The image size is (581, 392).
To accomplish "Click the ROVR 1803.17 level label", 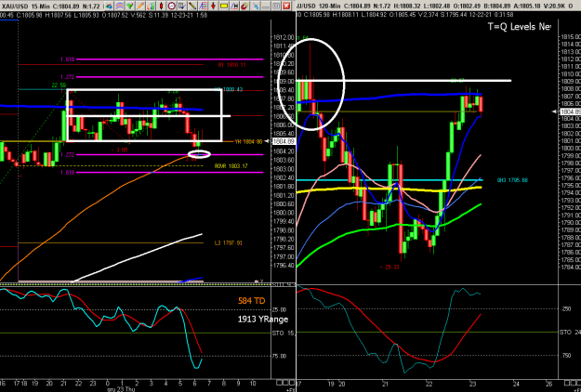I will pos(231,166).
